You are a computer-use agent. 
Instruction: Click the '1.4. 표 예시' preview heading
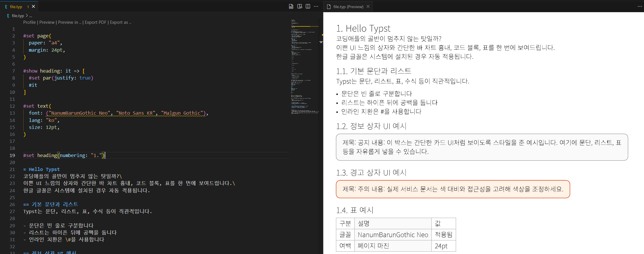click(x=355, y=210)
